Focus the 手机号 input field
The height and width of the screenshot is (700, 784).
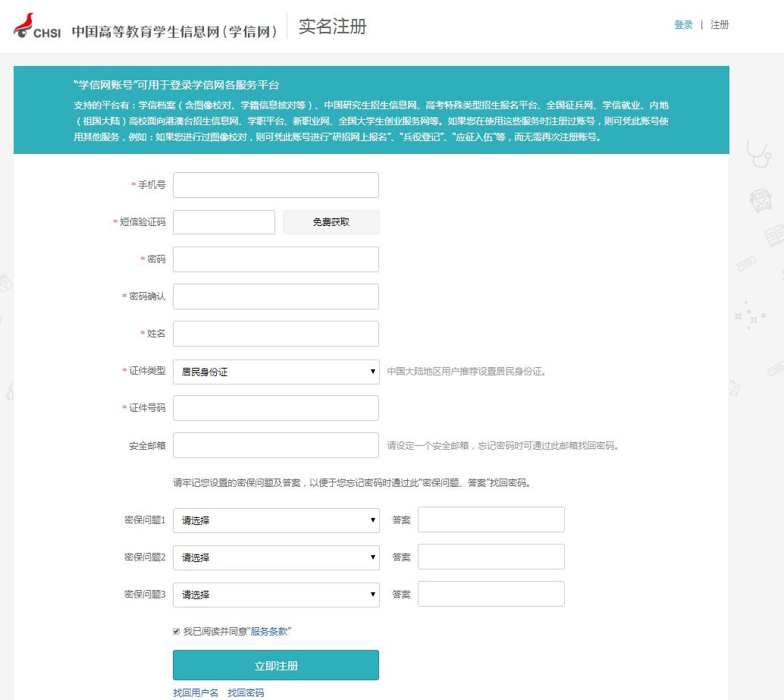tap(276, 185)
